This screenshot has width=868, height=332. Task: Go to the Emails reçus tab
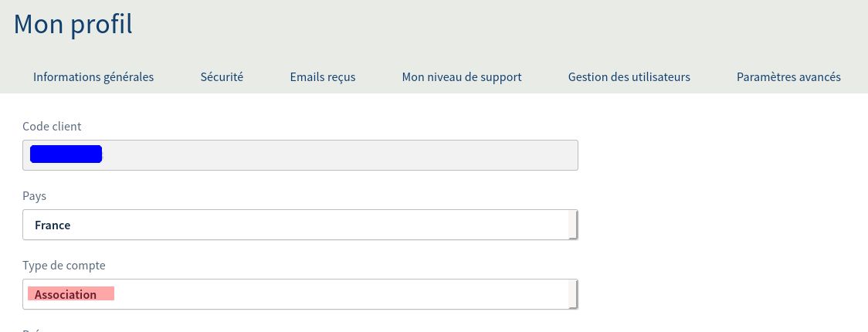(323, 77)
